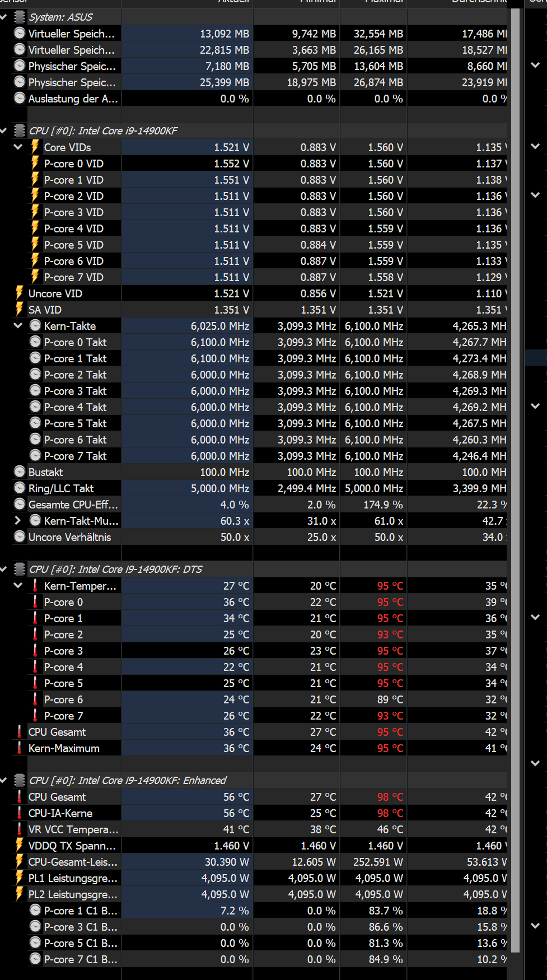
Task: Click the lightning icon beside PL2 Leistungsgre...
Action: click(20, 894)
